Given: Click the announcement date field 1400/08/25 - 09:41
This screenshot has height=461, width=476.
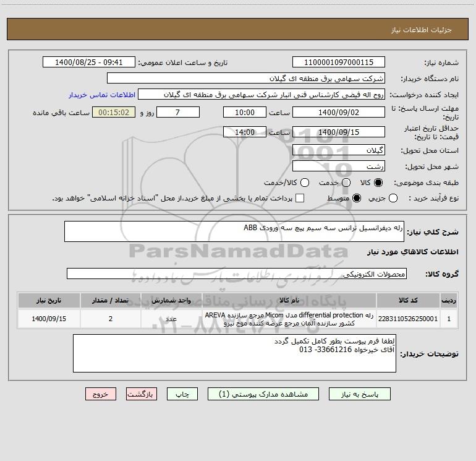Looking at the screenshot, I should 88,62.
